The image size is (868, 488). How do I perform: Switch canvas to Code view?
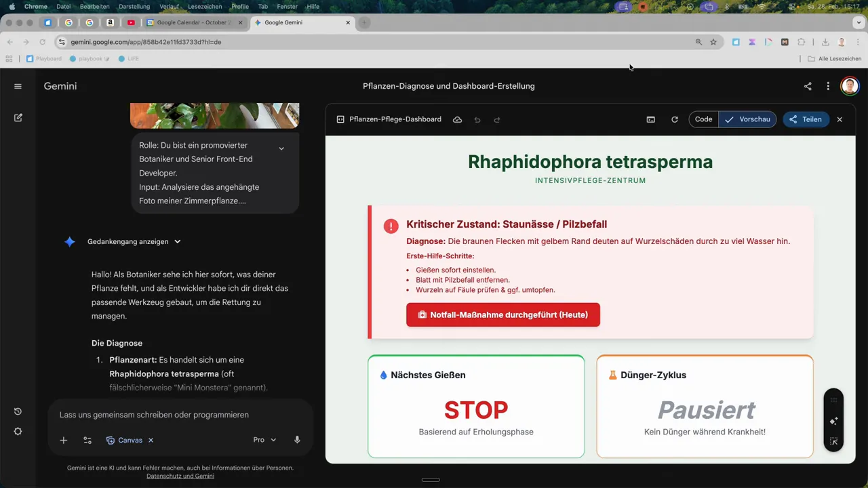pos(704,119)
